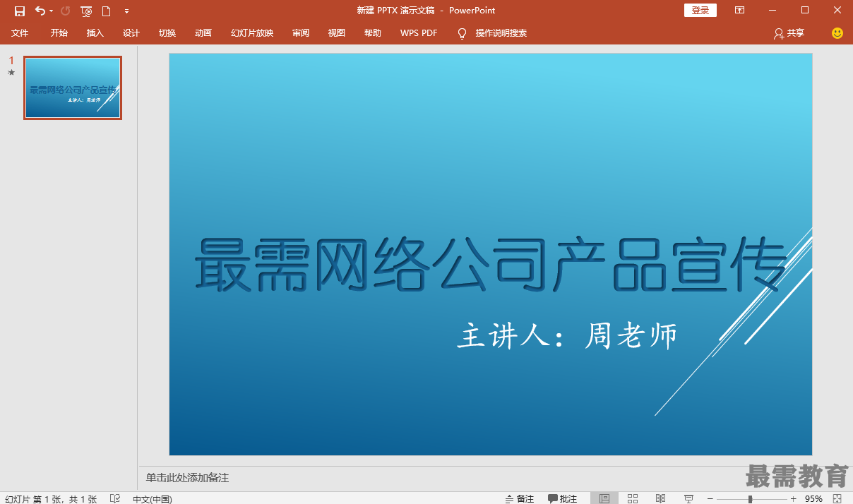
Task: Click the lightbulb Tell Me icon
Action: pyautogui.click(x=463, y=33)
